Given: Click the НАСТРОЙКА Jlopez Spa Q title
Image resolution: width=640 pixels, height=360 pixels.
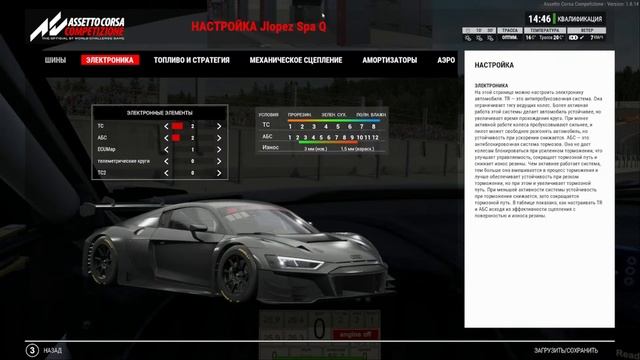Looking at the screenshot, I should coord(259,27).
